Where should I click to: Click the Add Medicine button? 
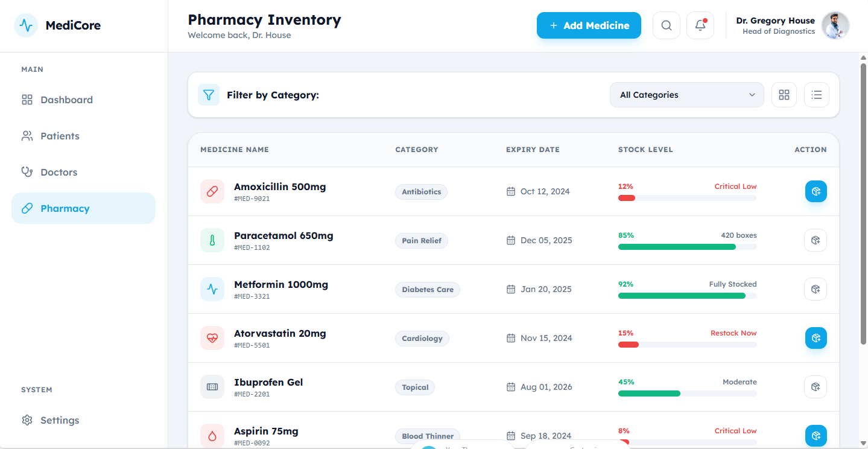(589, 25)
